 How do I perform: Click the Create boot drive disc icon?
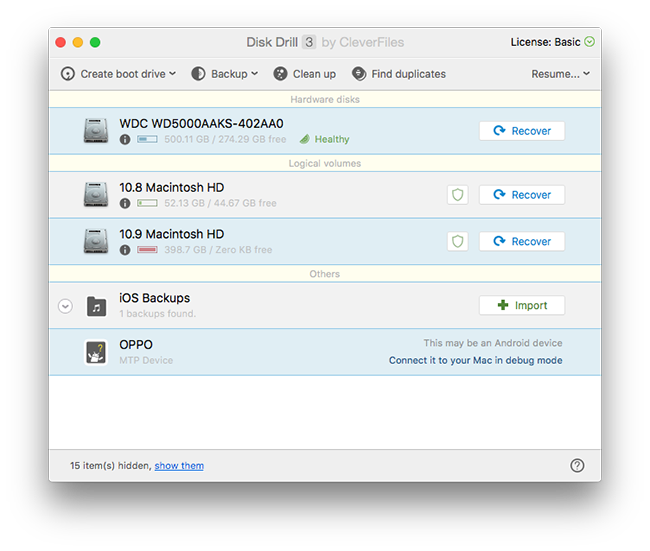(x=68, y=74)
